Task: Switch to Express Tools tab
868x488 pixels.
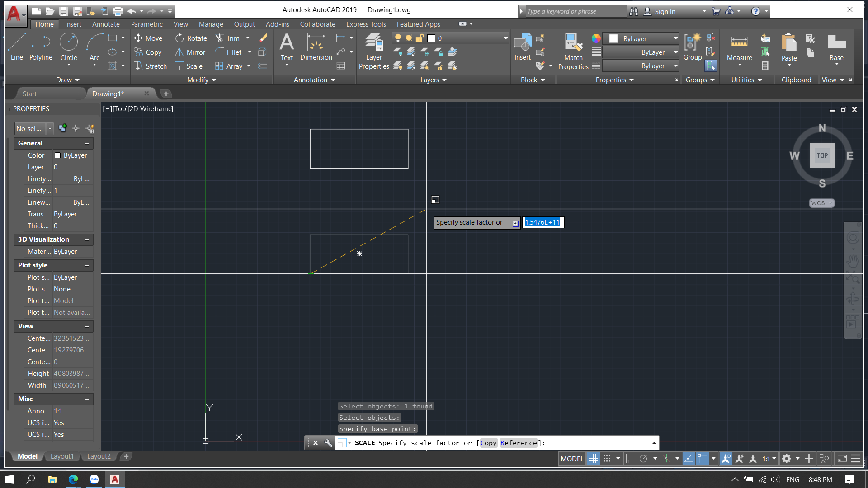Action: pos(366,24)
